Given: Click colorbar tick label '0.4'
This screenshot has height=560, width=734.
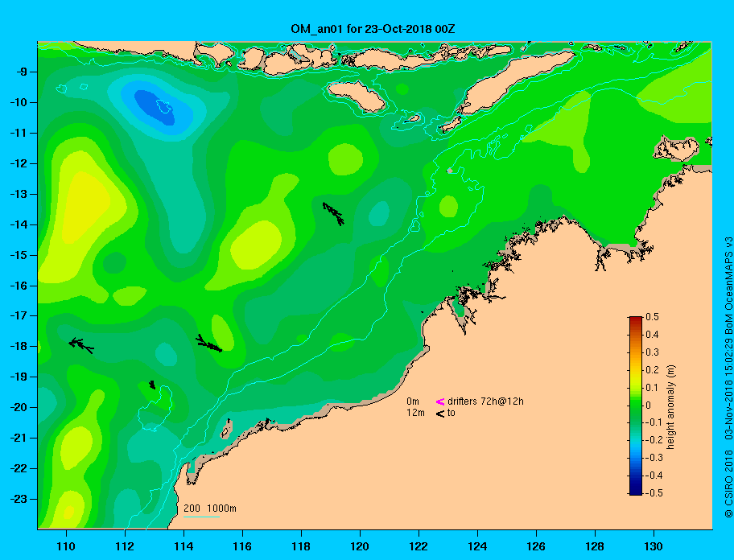Looking at the screenshot, I should pos(652,335).
